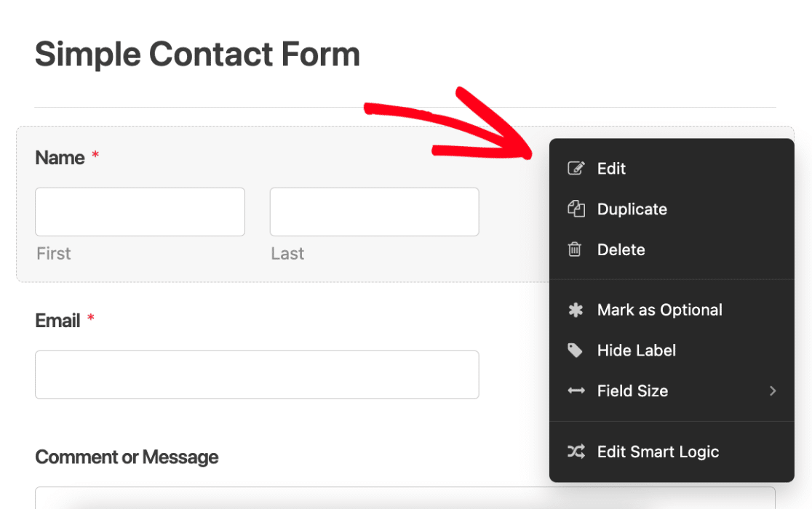The height and width of the screenshot is (509, 812).
Task: Click the red required asterisk next to Email
Action: click(90, 317)
